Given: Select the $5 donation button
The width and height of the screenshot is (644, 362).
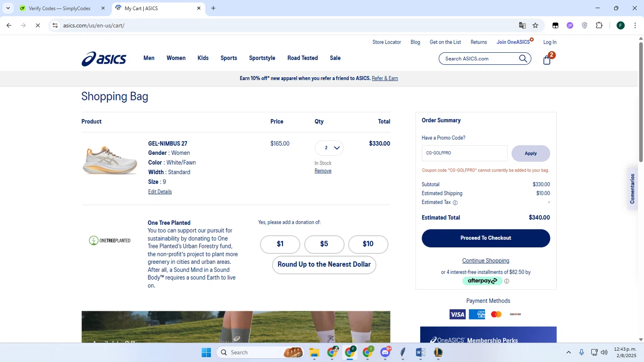Looking at the screenshot, I should click(x=324, y=244).
